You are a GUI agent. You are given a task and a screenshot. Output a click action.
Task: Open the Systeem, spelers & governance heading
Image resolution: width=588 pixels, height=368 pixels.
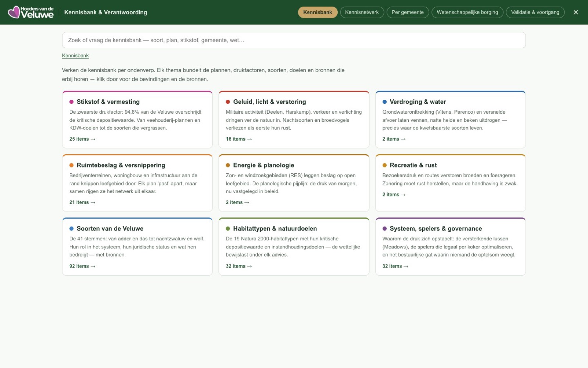(435, 229)
